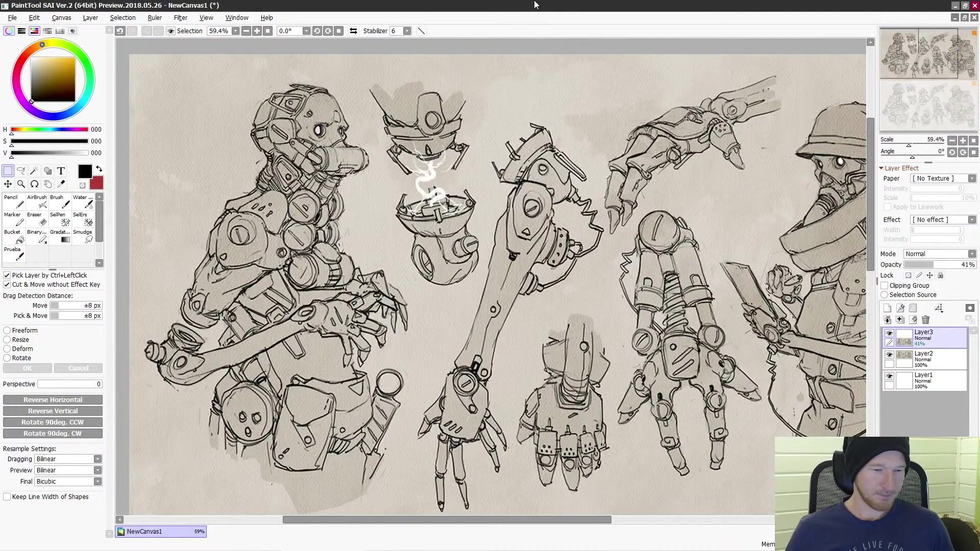Viewport: 980px width, 551px height.
Task: Choose the AirBrush tool
Action: click(37, 202)
